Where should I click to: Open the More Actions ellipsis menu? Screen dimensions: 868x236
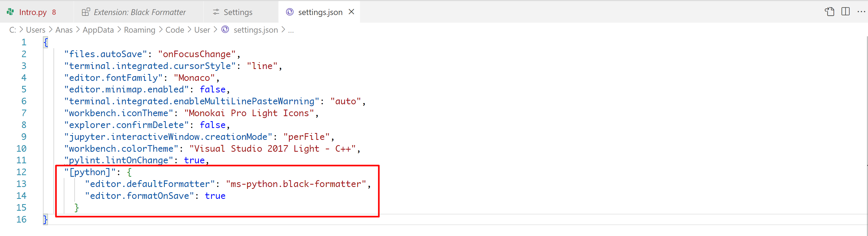coord(861,12)
